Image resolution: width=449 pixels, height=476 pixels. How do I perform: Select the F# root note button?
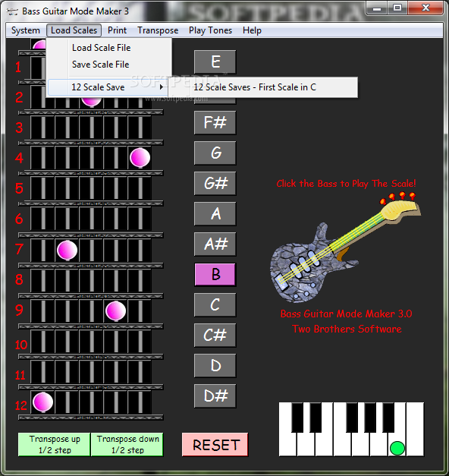coord(215,123)
